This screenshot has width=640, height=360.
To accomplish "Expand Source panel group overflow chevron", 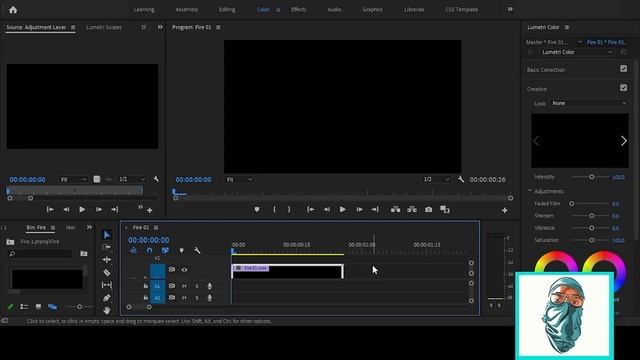I will [160, 27].
